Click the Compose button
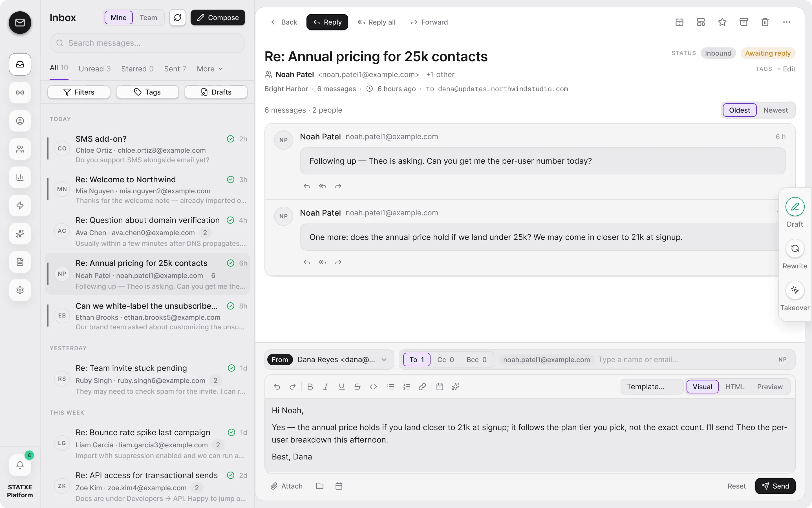The image size is (812, 508). [x=218, y=17]
